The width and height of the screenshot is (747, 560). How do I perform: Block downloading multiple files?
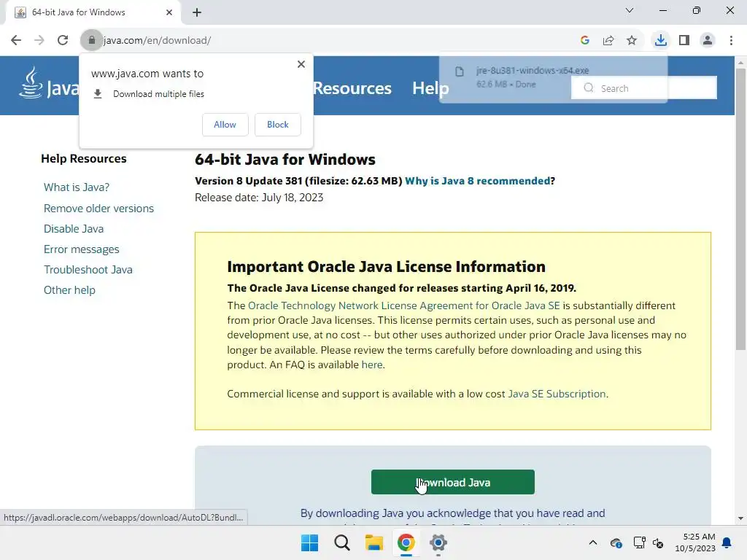[278, 125]
